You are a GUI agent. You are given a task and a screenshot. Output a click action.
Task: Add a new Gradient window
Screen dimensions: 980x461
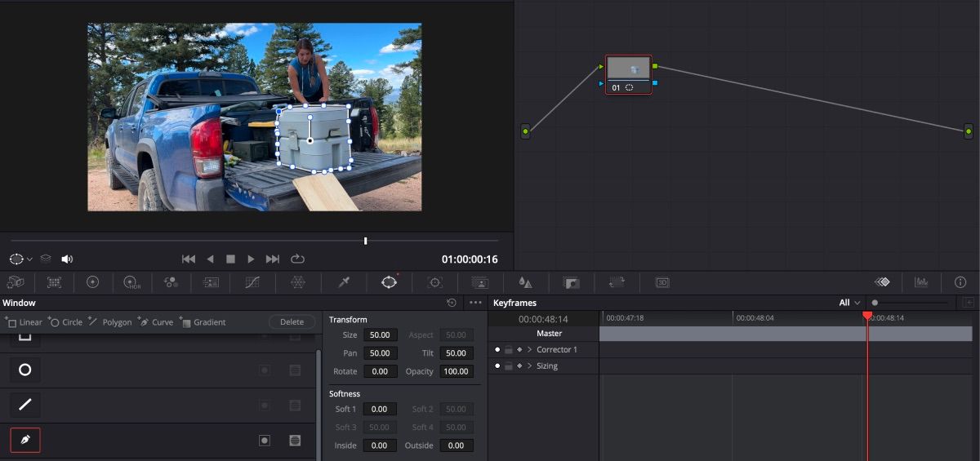coord(203,322)
